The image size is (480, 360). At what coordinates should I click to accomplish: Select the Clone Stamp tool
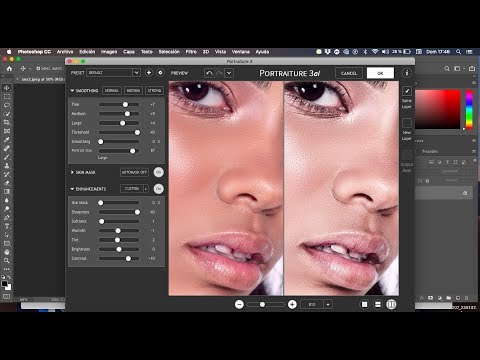pos(6,166)
